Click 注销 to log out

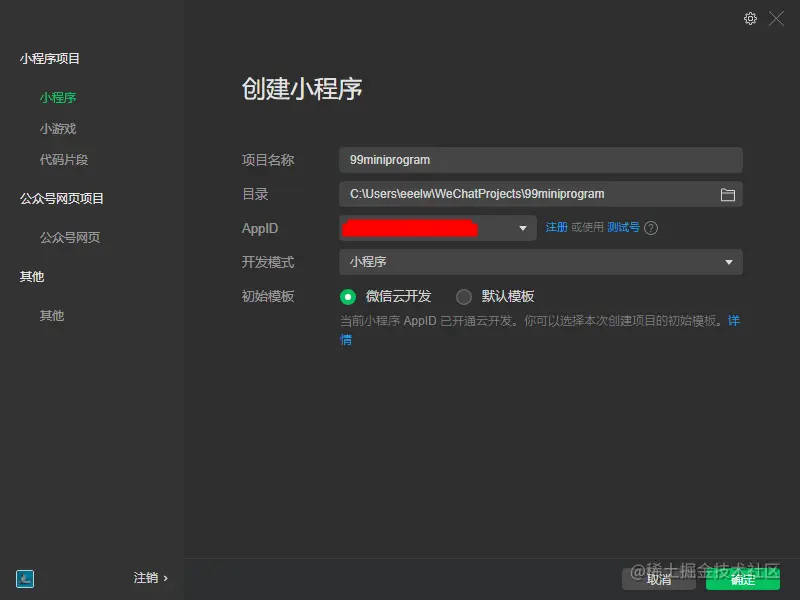click(151, 578)
